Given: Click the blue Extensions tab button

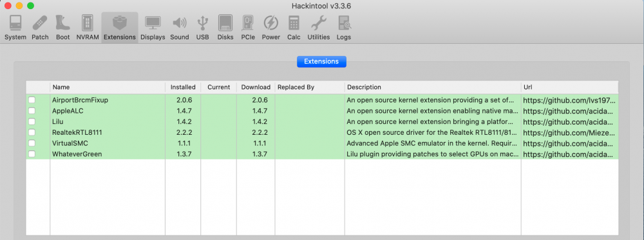Looking at the screenshot, I should click(x=321, y=62).
